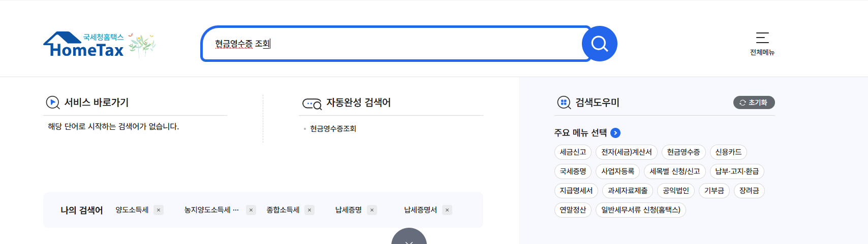Delete the 납세증명서 recent search
The height and width of the screenshot is (244, 868).
pyautogui.click(x=447, y=210)
